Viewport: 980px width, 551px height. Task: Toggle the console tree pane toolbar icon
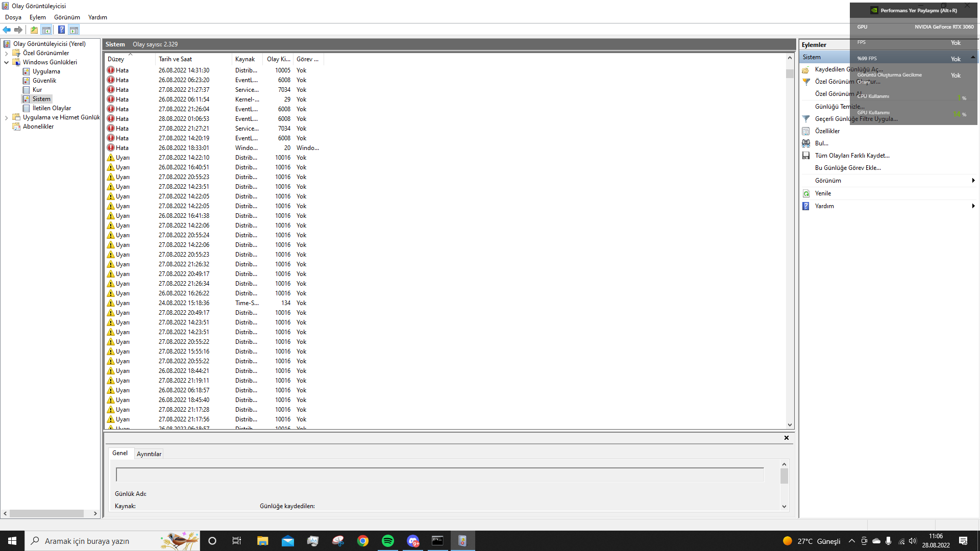(46, 30)
